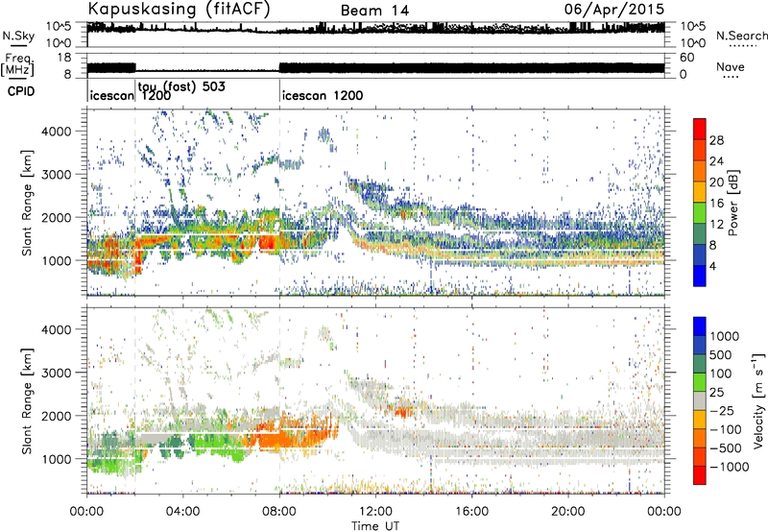Click the red high-power patch near 07:30 UT

(268, 241)
